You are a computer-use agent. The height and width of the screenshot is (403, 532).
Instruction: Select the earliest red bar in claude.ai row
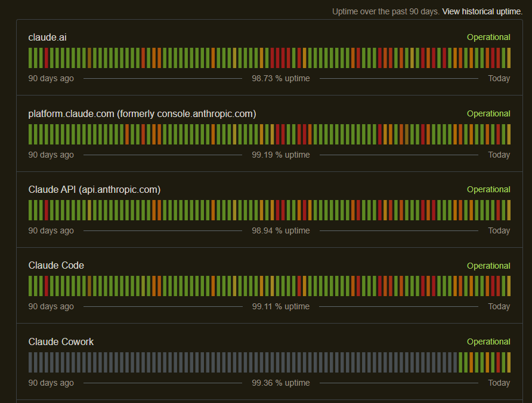(x=47, y=58)
